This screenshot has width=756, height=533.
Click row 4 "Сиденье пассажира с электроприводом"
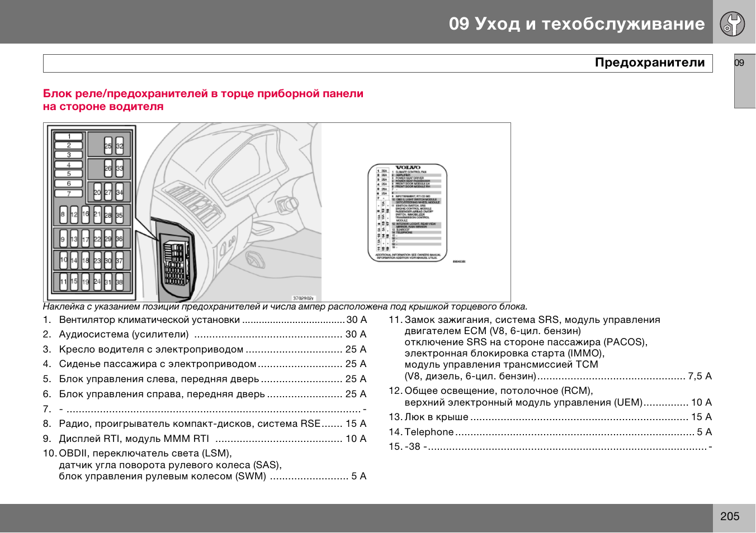[x=205, y=364]
